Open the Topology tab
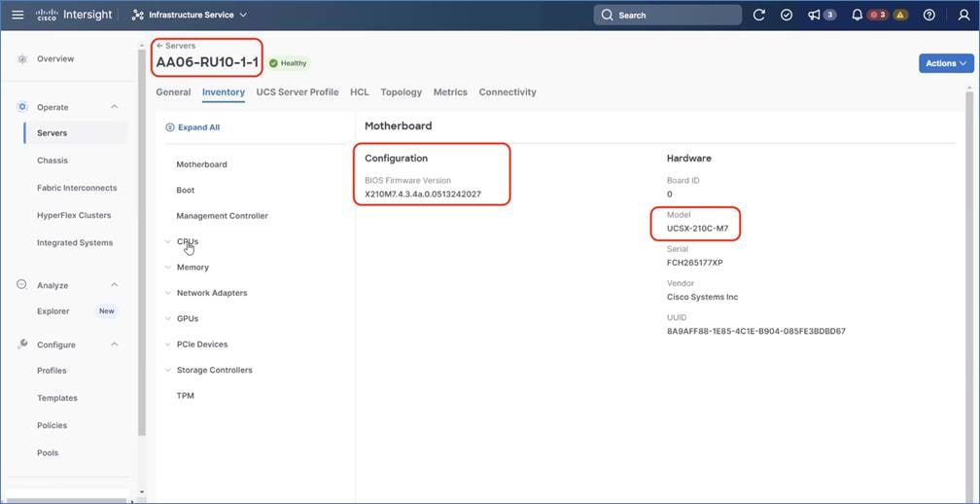The width and height of the screenshot is (980, 504). pos(402,91)
